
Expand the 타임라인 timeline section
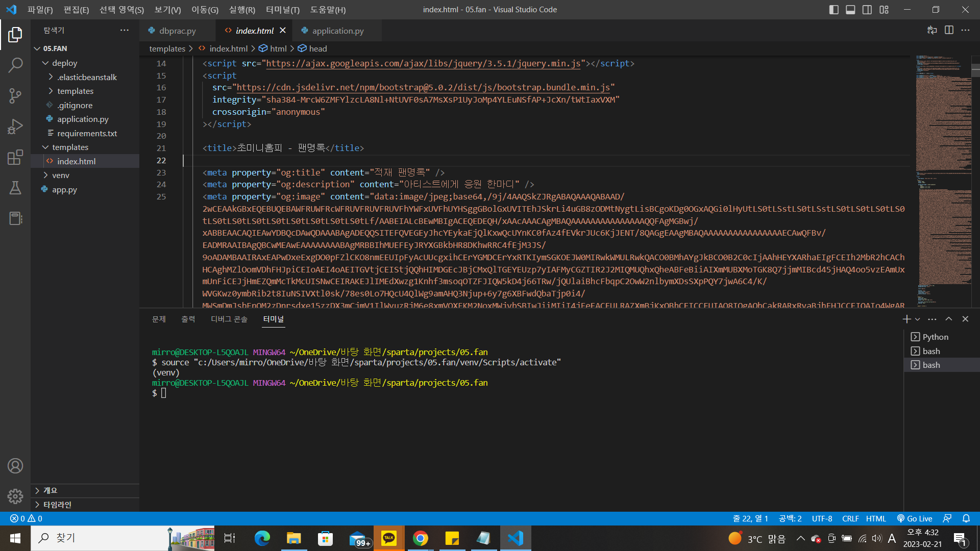tap(85, 505)
